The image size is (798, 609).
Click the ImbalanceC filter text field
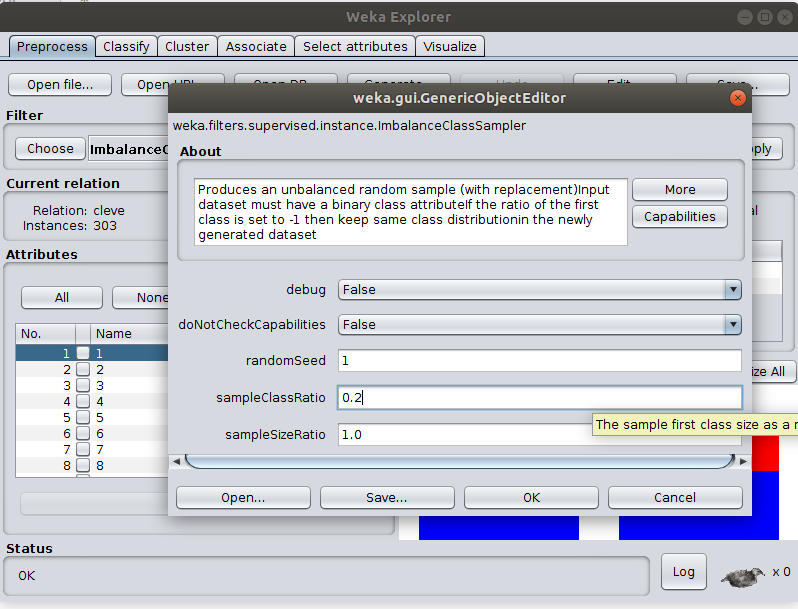[129, 149]
